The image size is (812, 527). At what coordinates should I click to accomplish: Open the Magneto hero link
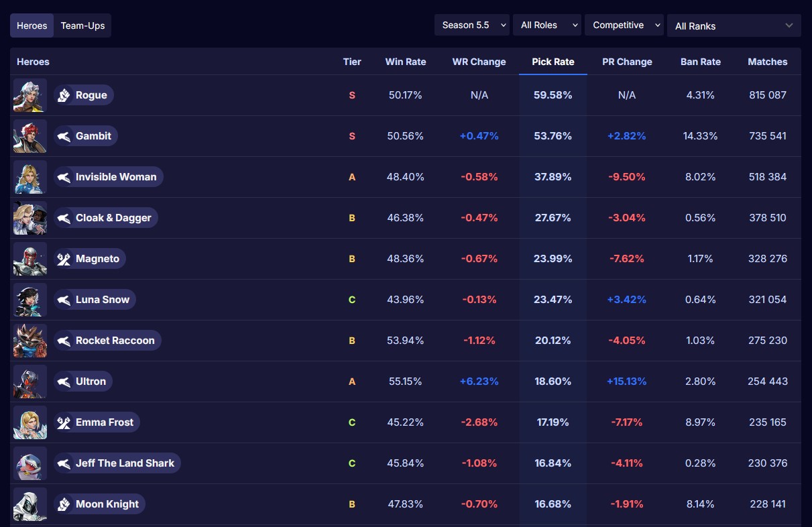tap(90, 259)
